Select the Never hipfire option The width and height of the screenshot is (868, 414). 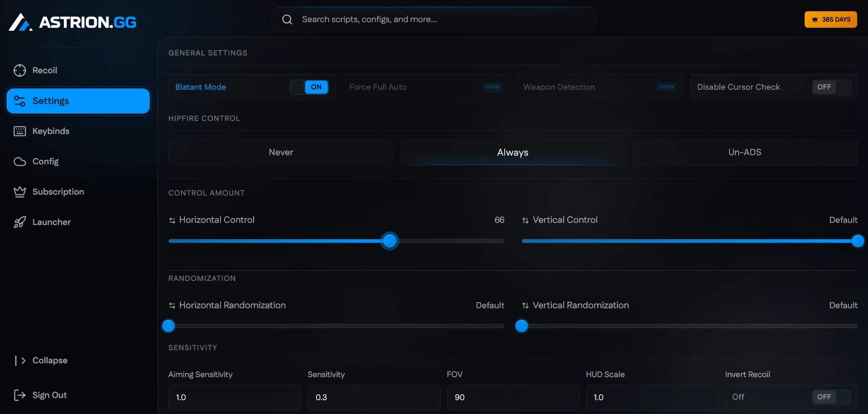(281, 152)
